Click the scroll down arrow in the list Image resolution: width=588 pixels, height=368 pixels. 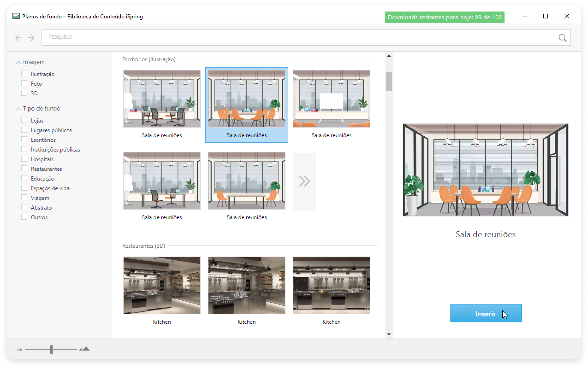coord(389,334)
